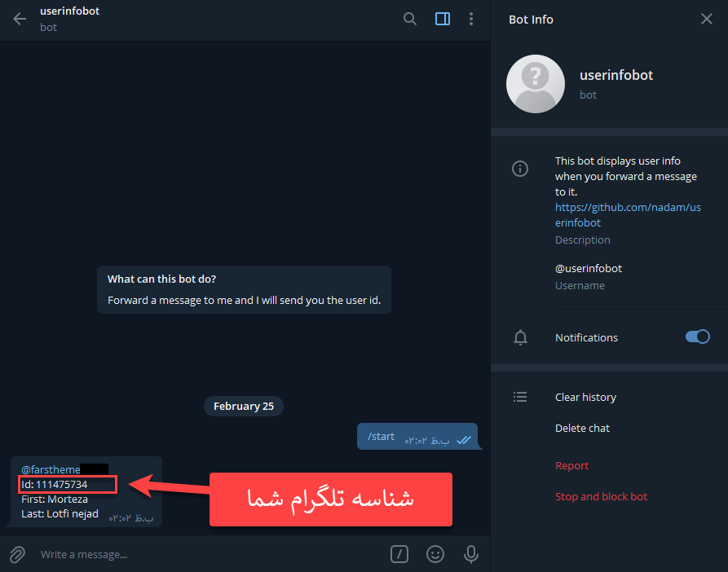728x572 pixels.
Task: Open the @farstheme username mention
Action: [51, 469]
